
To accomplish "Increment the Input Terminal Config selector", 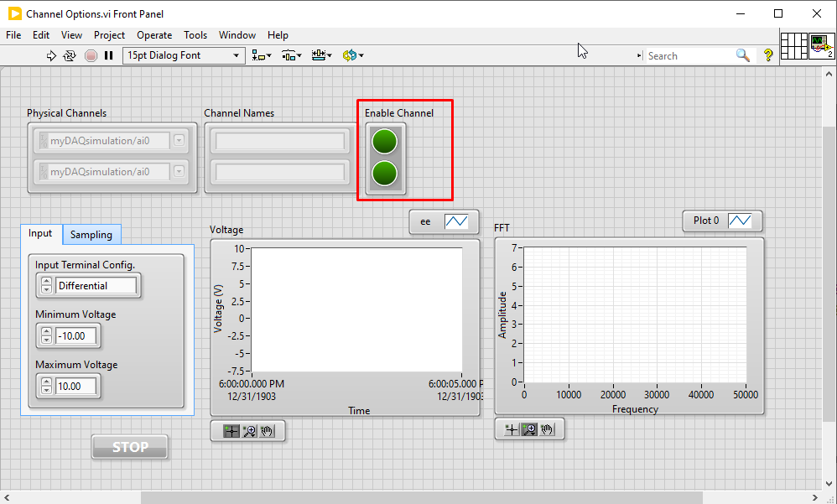I will (x=46, y=282).
